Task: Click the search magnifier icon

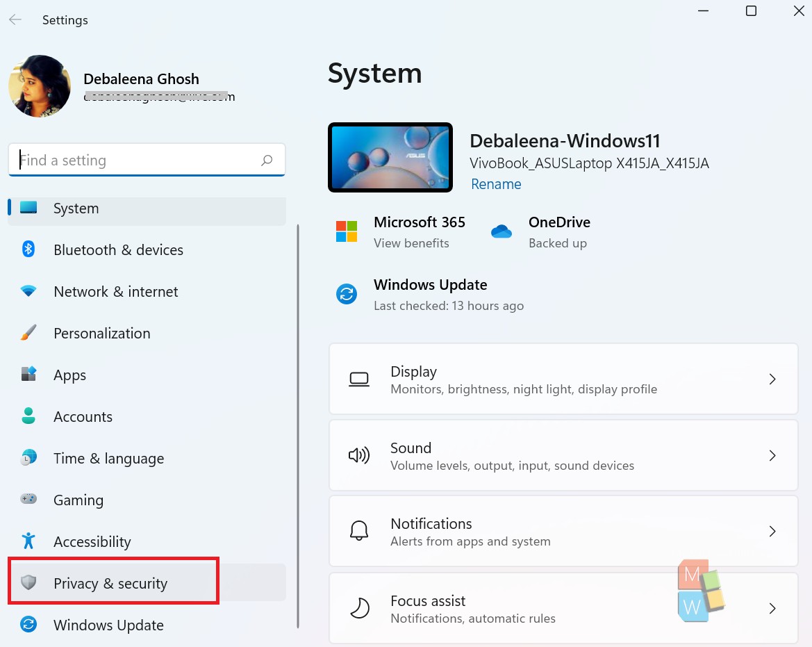Action: (x=267, y=160)
